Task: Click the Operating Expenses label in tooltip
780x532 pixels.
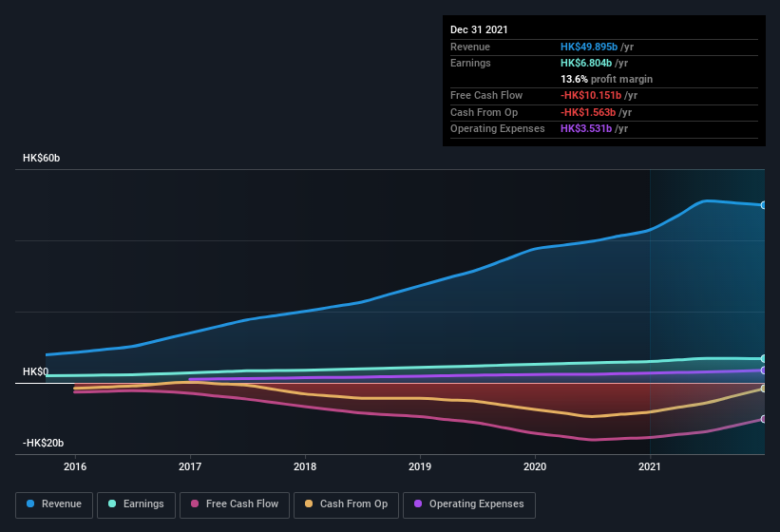Action: [498, 129]
